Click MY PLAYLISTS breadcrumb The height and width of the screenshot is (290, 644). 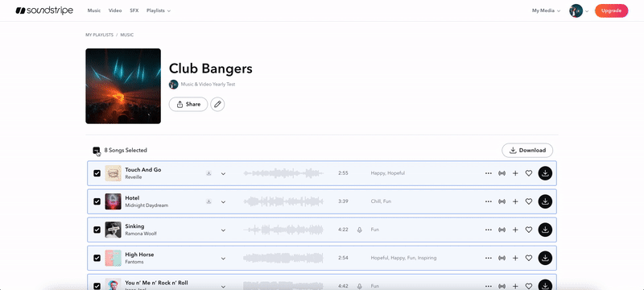(99, 35)
